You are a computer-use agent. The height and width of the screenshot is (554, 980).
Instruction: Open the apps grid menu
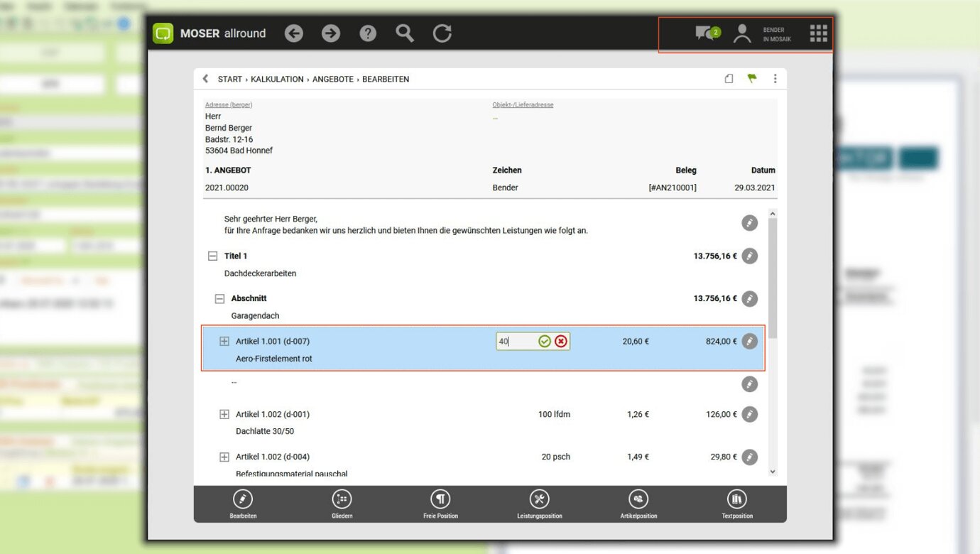click(x=818, y=33)
